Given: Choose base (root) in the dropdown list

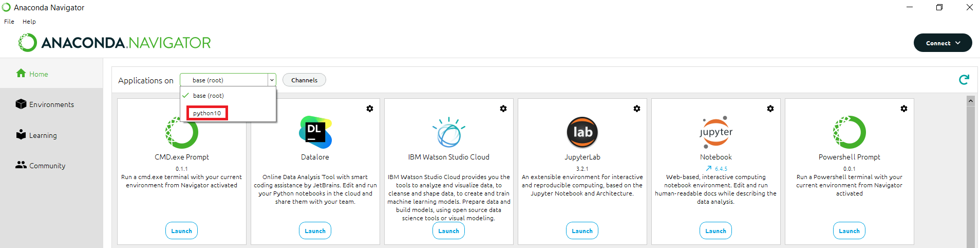Looking at the screenshot, I should (208, 96).
